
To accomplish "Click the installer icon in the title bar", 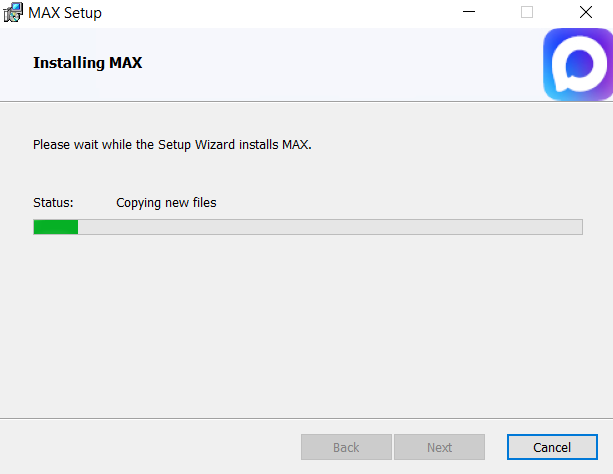I will pyautogui.click(x=13, y=13).
